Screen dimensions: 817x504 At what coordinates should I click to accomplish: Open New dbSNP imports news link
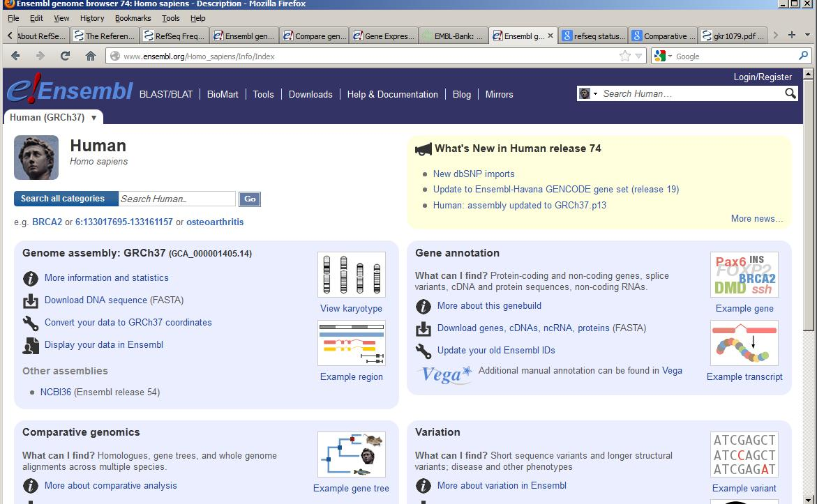pyautogui.click(x=474, y=174)
